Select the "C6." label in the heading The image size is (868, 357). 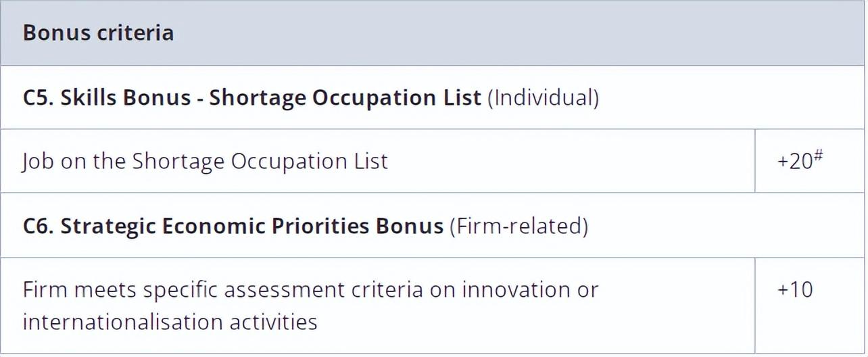click(39, 226)
